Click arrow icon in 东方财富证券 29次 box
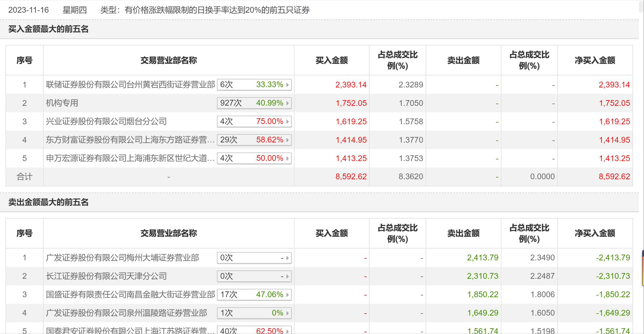The width and height of the screenshot is (644, 334). [x=287, y=140]
